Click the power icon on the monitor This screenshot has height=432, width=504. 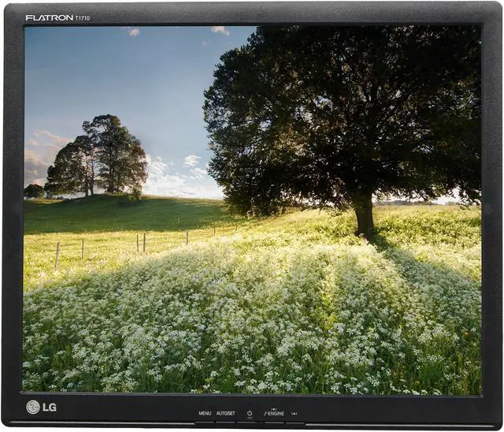point(250,413)
